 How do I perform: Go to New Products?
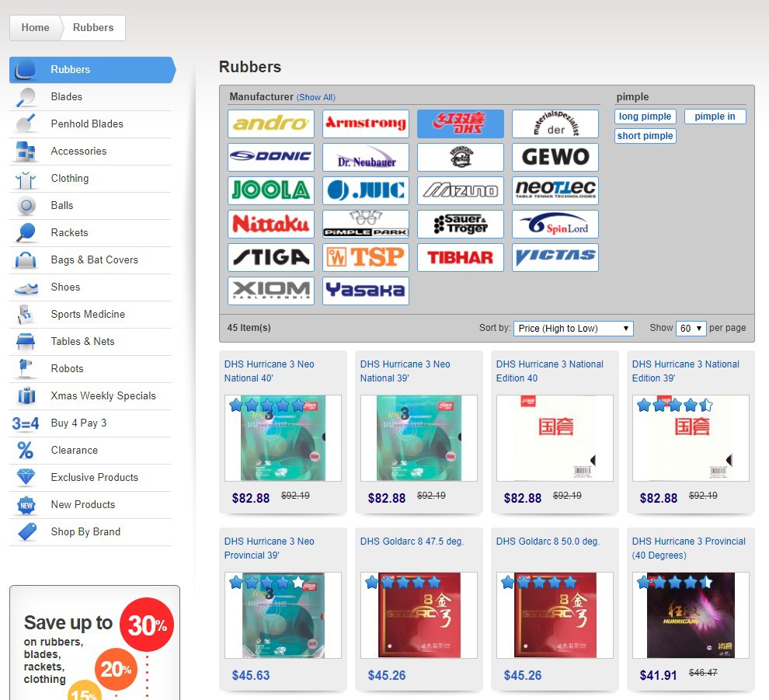pyautogui.click(x=90, y=505)
